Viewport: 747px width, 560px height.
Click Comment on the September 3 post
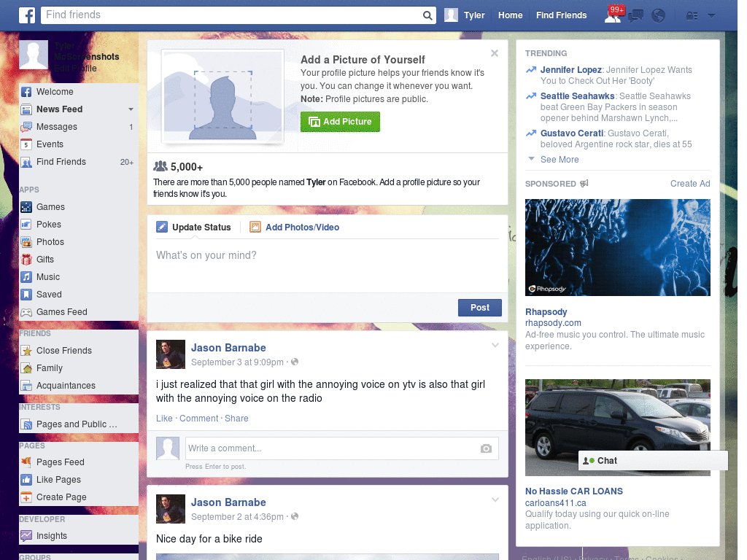point(198,419)
